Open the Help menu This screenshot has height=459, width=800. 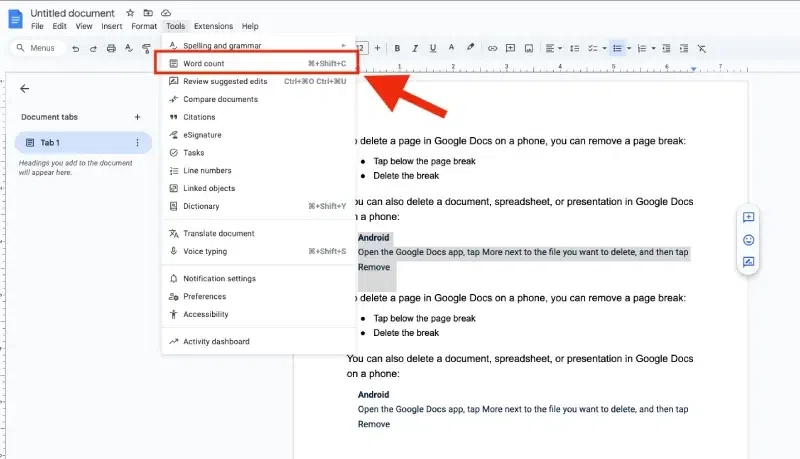point(250,26)
